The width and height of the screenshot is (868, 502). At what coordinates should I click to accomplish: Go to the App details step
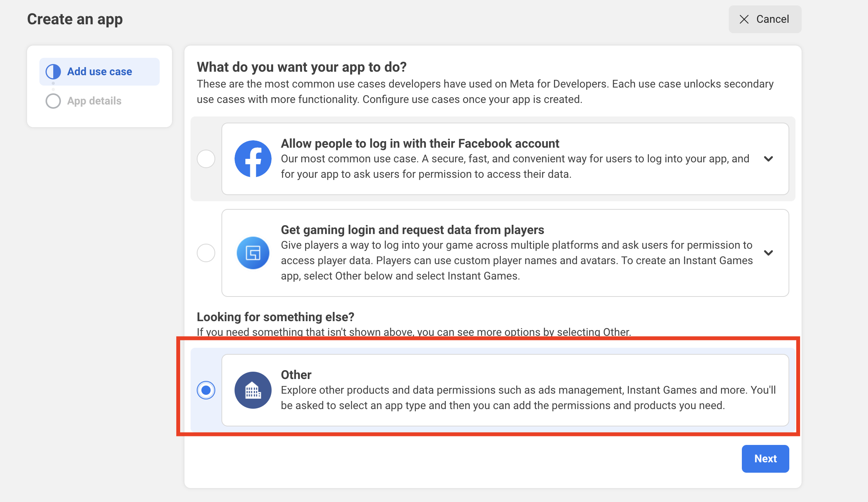click(x=94, y=101)
